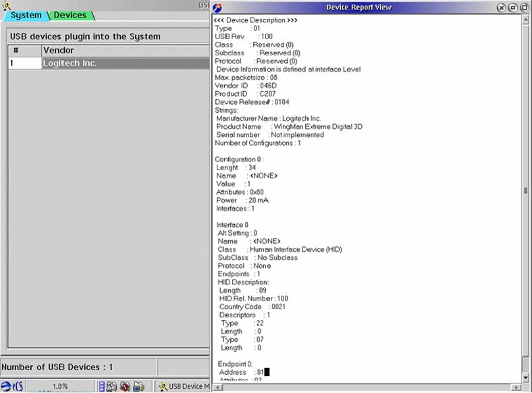The image size is (532, 393).
Task: Click the 'Configuration 0 :' heading
Action: (x=239, y=159)
